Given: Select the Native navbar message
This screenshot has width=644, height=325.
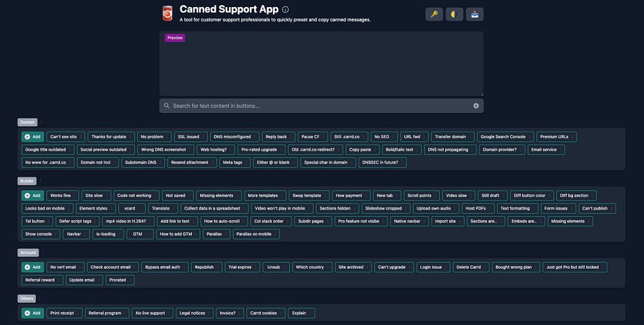Looking at the screenshot, I should coord(410,221).
